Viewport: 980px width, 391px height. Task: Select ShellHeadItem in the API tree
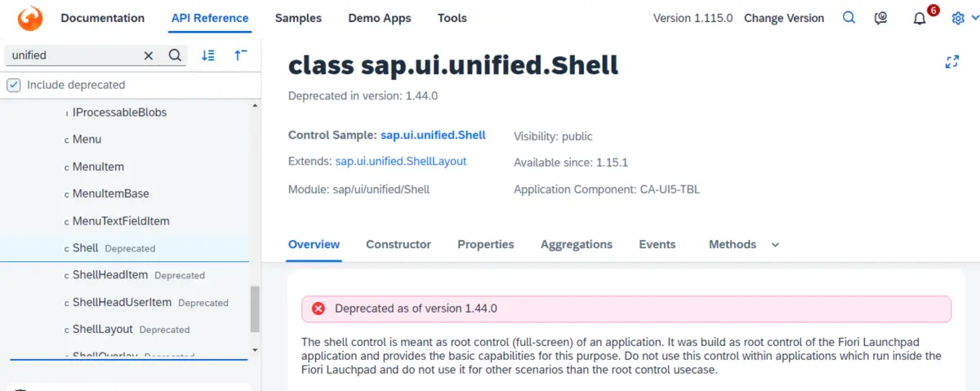[109, 275]
